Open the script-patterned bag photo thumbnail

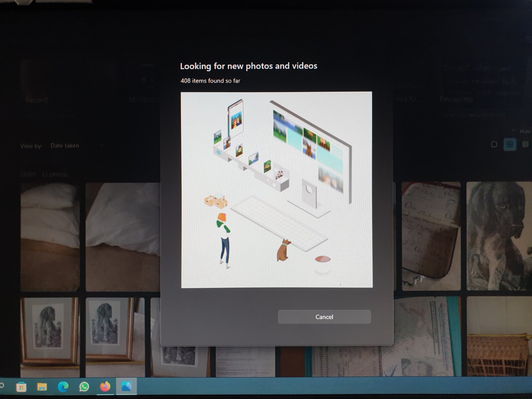tap(431, 236)
